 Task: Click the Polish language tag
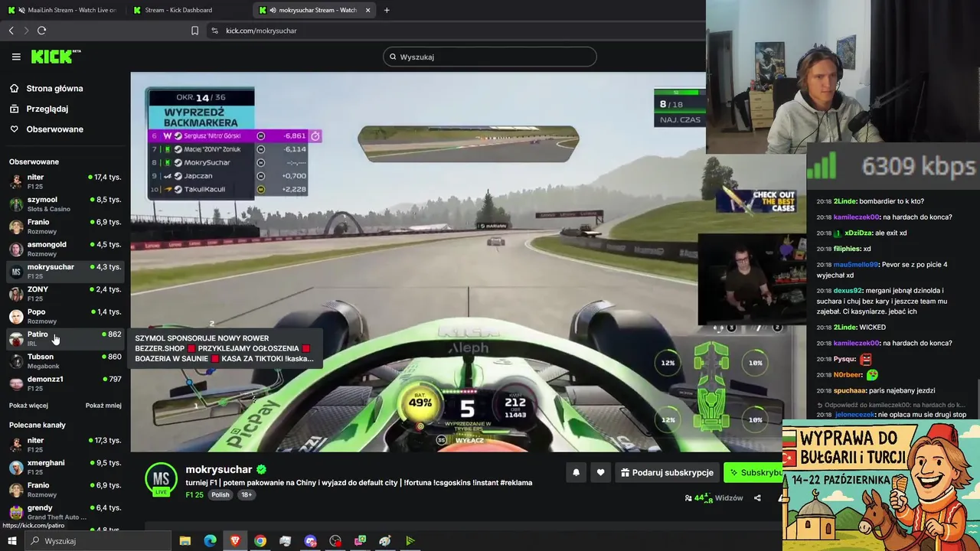[x=220, y=495]
